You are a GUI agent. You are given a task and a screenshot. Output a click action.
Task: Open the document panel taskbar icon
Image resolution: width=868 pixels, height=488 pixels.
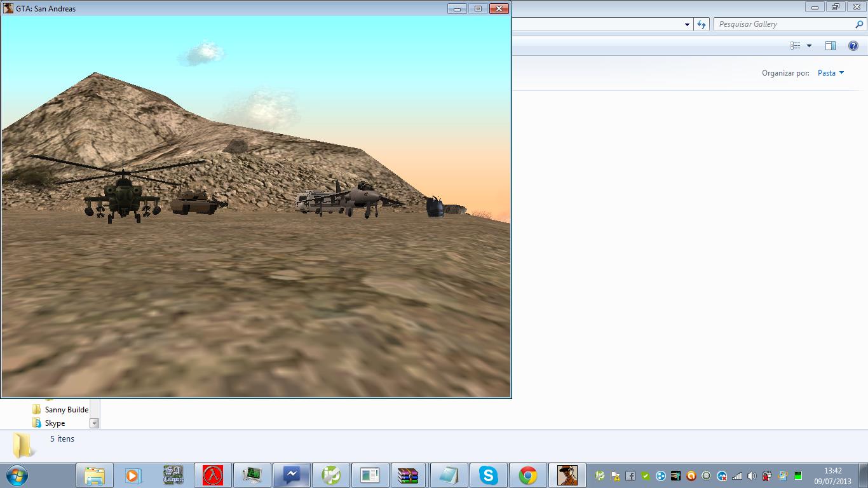(370, 475)
